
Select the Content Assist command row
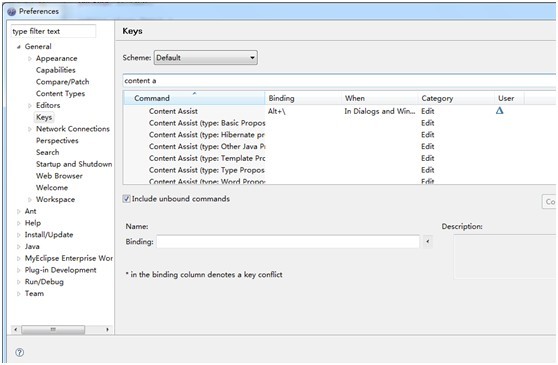click(339, 111)
